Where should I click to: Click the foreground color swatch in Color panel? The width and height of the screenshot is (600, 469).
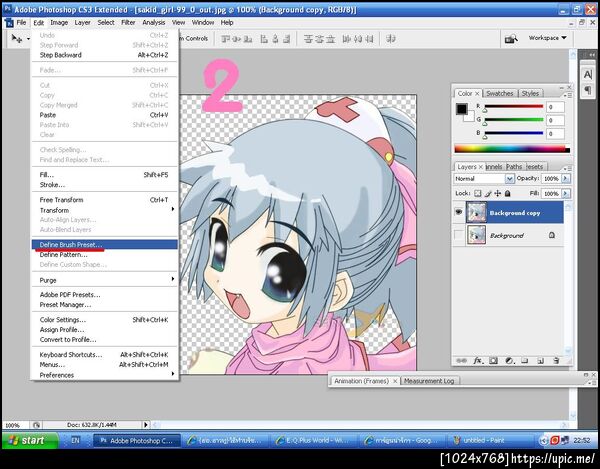[461, 109]
